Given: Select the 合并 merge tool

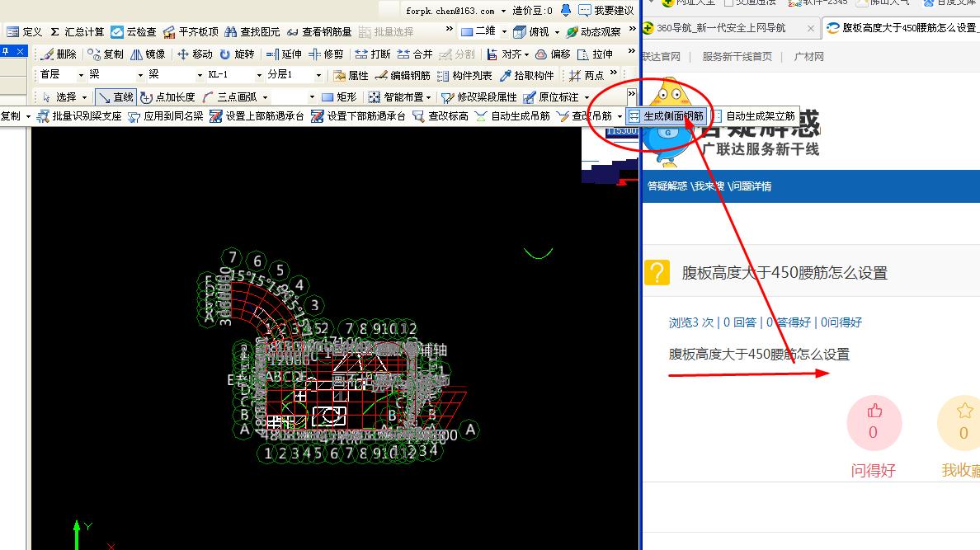Looking at the screenshot, I should tap(414, 54).
